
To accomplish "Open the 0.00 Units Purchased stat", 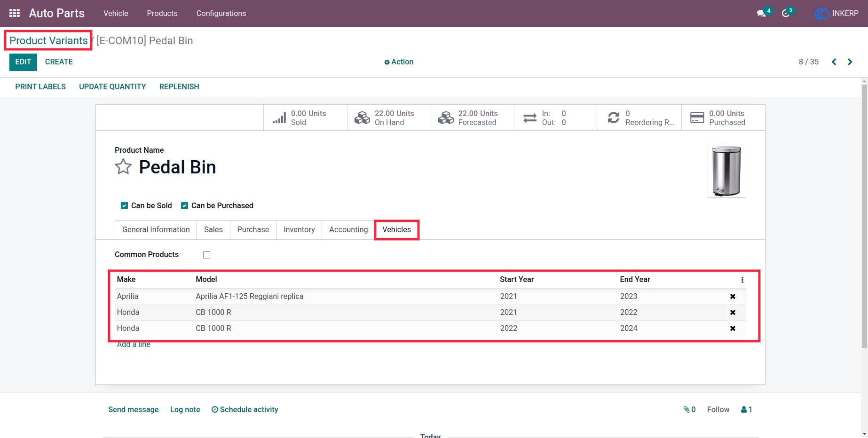I will [723, 117].
